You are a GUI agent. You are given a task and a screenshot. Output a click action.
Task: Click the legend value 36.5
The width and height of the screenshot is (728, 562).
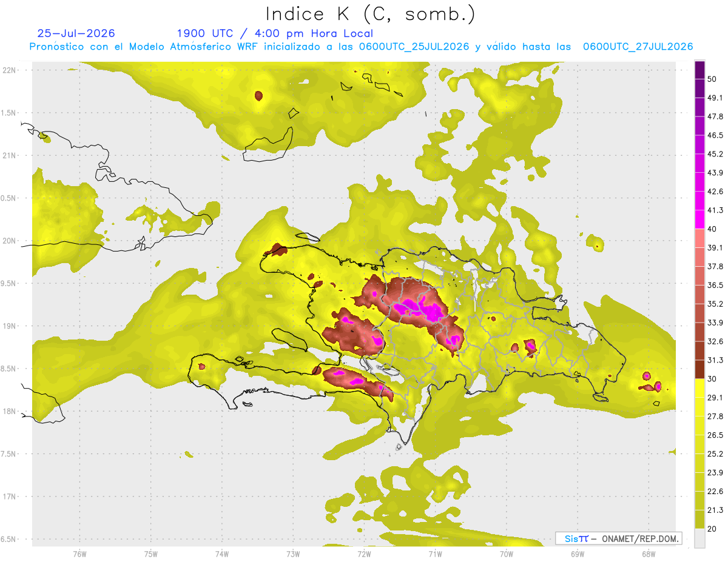pyautogui.click(x=715, y=285)
